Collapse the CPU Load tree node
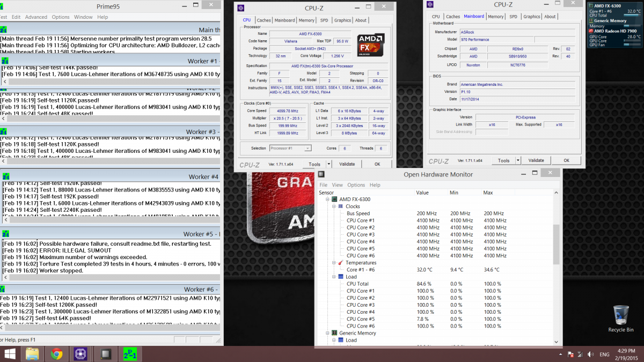This screenshot has width=644, height=362. (x=334, y=277)
